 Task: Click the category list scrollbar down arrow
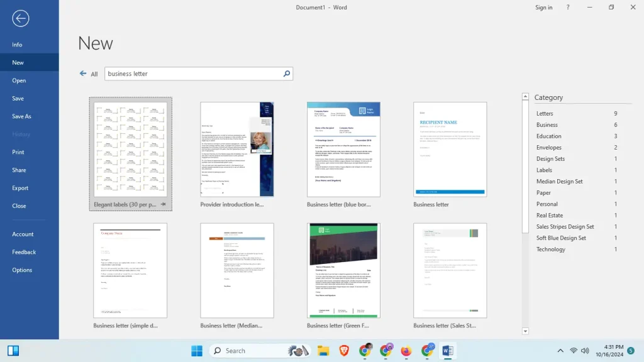(525, 331)
